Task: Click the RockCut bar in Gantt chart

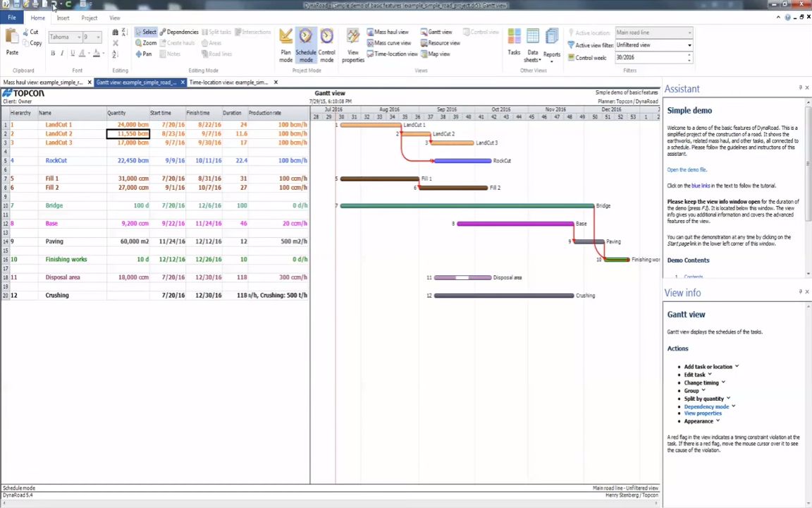Action: pos(462,161)
